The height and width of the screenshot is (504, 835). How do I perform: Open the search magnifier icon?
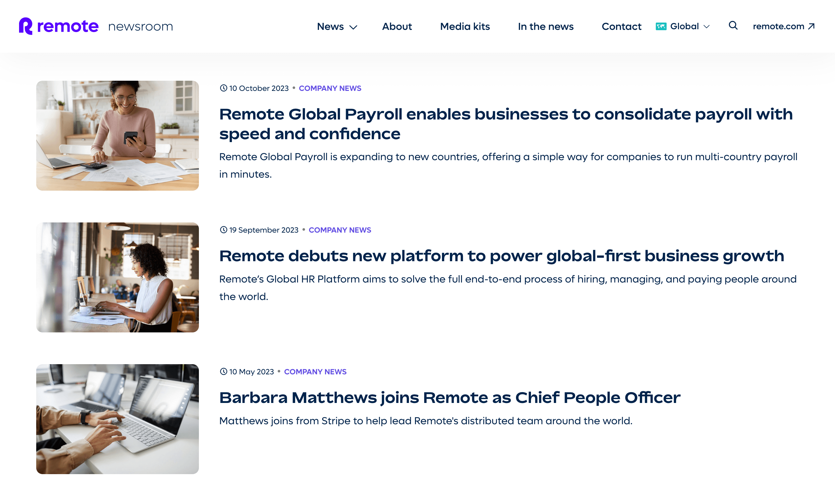tap(733, 26)
